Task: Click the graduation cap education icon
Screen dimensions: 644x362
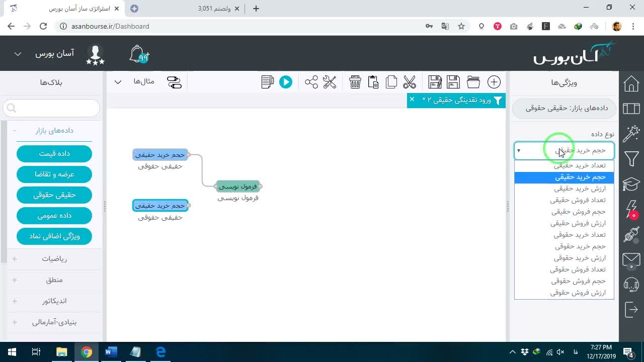Action: pos(631,185)
